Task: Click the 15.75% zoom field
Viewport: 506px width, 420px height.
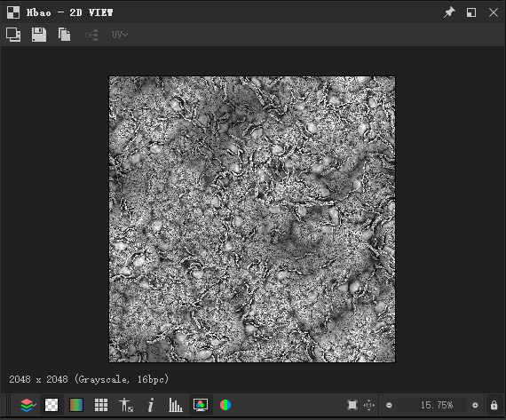Action: coord(432,405)
